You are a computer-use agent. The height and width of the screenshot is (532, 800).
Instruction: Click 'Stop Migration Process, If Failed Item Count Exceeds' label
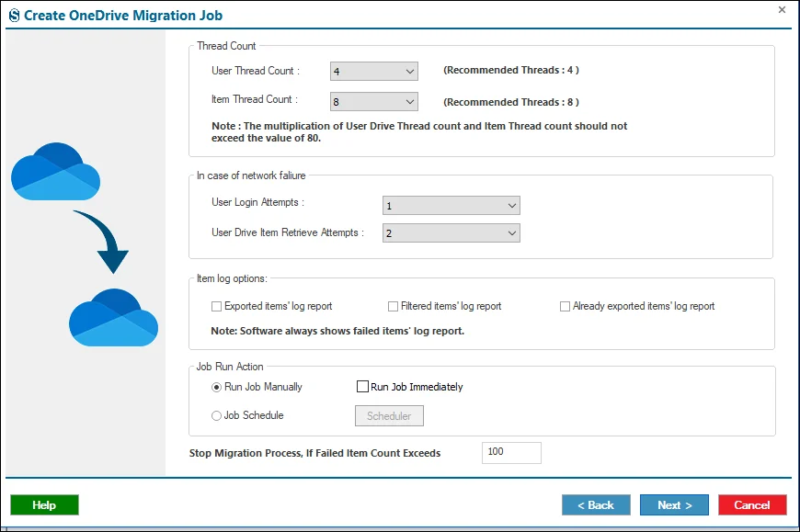pyautogui.click(x=314, y=453)
